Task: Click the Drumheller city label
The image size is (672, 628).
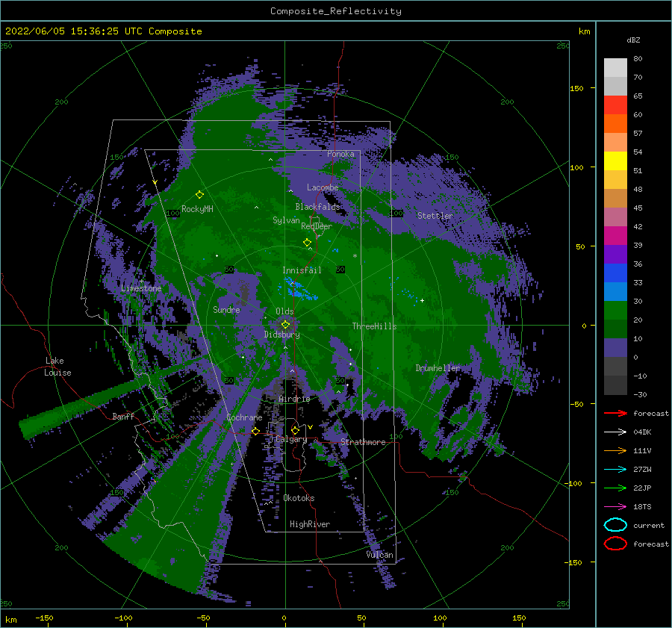Action: [x=438, y=368]
